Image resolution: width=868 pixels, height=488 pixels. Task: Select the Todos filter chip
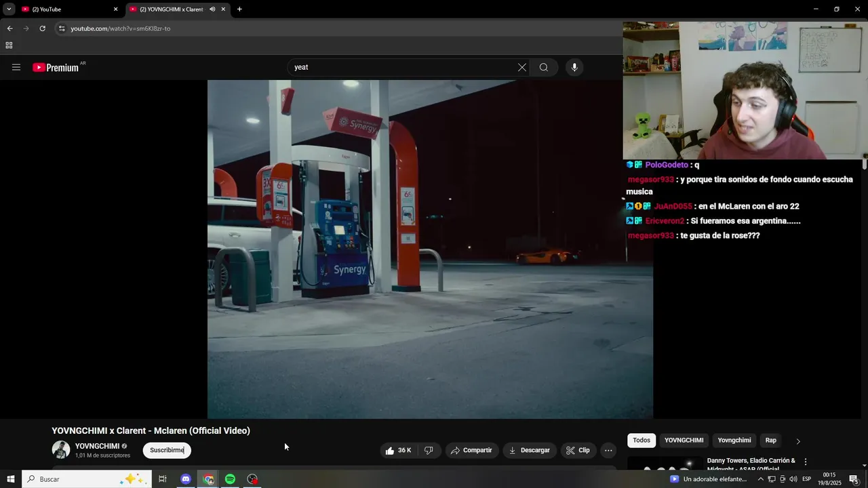click(642, 441)
